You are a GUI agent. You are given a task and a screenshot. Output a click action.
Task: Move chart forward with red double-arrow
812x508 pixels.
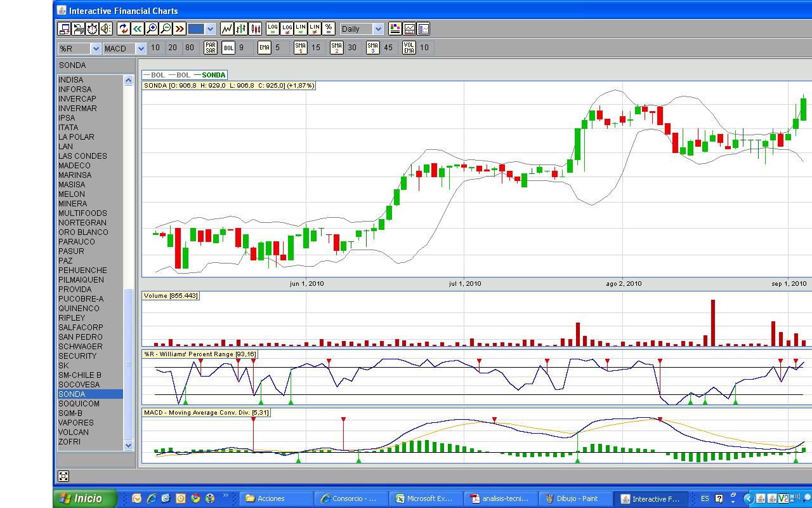180,29
